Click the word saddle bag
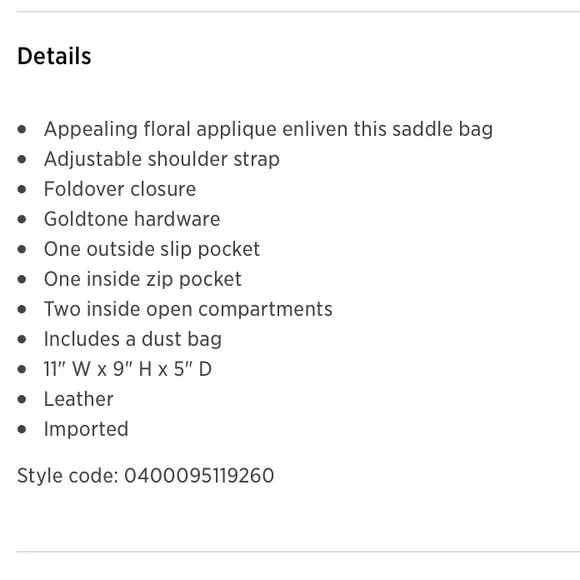Viewport: 580px width, 580px height. (x=442, y=129)
